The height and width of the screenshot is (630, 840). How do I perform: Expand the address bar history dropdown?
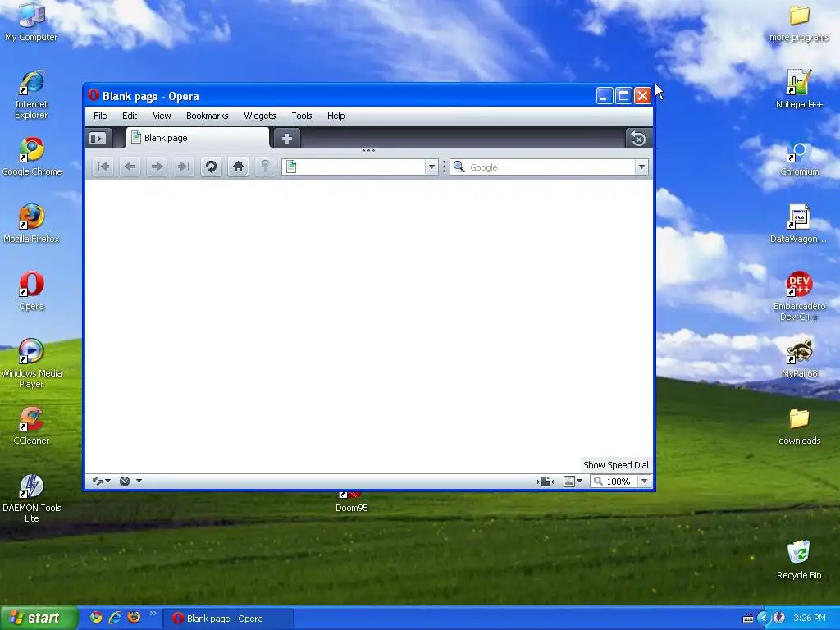tap(431, 167)
